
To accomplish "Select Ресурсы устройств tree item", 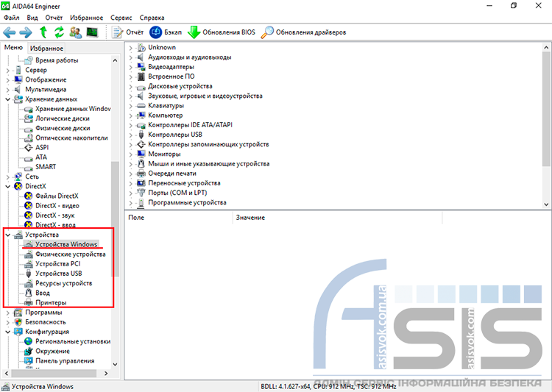I will click(64, 283).
